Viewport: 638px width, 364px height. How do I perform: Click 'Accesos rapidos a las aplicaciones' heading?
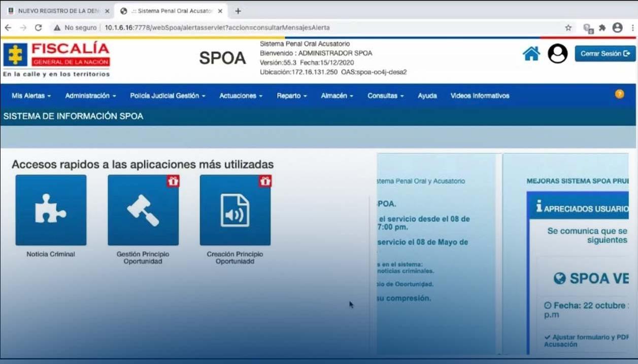point(143,164)
